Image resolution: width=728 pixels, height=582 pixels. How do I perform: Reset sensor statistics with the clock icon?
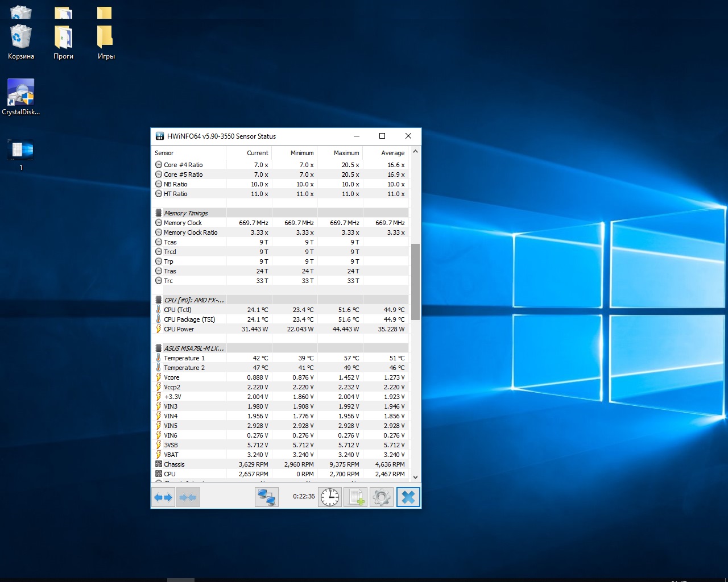pos(330,497)
